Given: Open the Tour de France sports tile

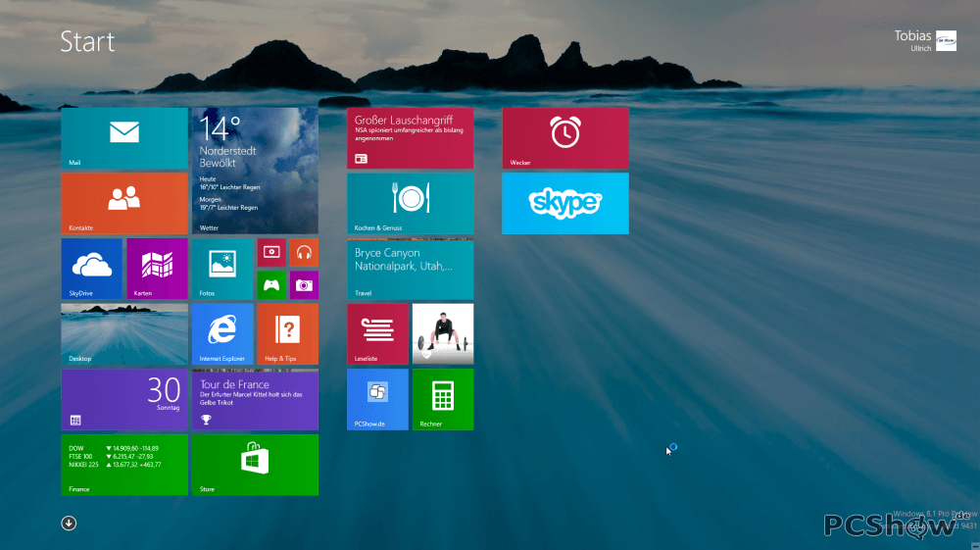Looking at the screenshot, I should (x=255, y=399).
